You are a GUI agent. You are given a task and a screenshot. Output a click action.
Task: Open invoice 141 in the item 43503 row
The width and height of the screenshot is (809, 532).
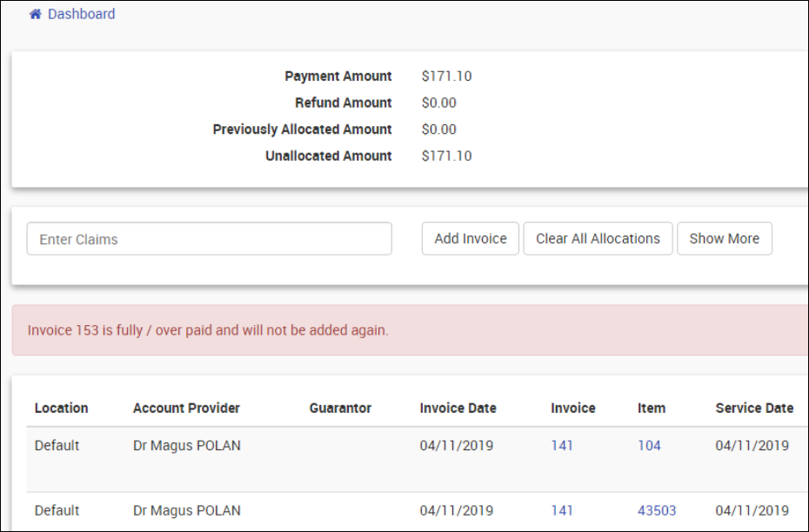point(562,510)
